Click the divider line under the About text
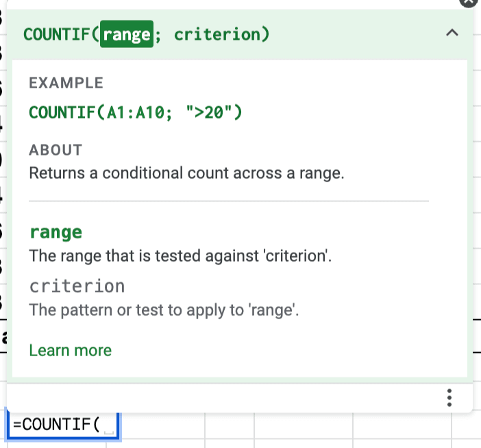Screen dimensions: 481x448 click(229, 201)
